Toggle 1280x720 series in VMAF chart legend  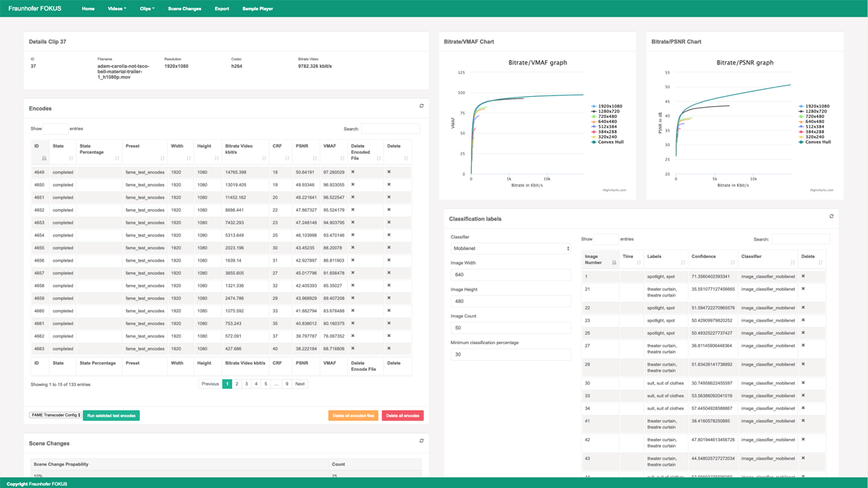click(605, 111)
